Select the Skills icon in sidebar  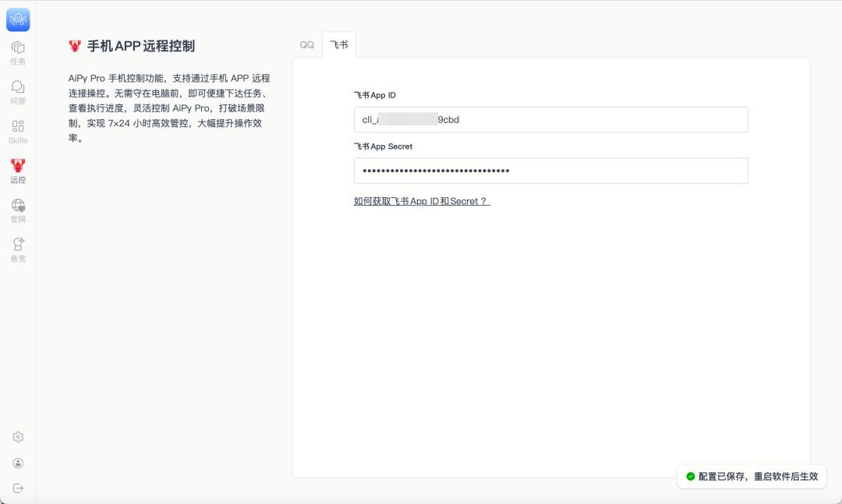(17, 132)
